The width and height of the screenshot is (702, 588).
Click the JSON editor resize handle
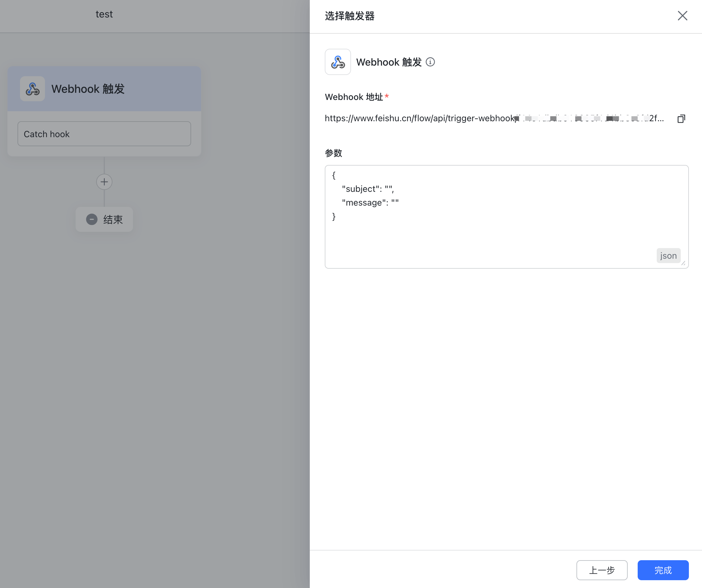[683, 263]
